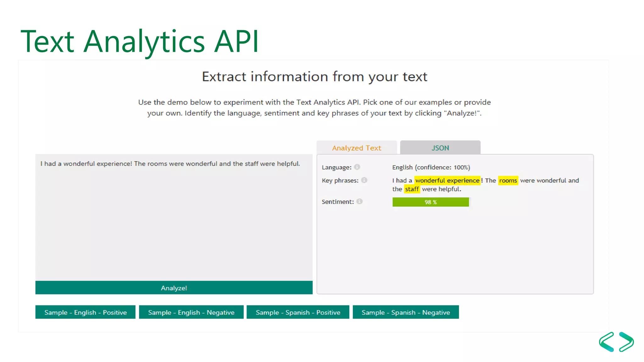Load Sample - English - Negative
The height and width of the screenshot is (362, 644).
click(191, 312)
